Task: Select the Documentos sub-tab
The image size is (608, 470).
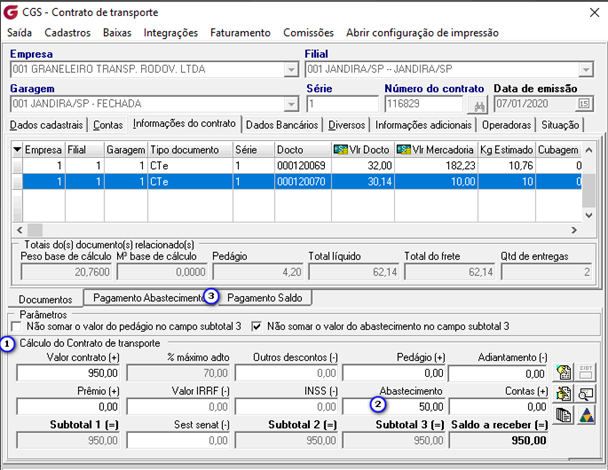Action: 45,299
